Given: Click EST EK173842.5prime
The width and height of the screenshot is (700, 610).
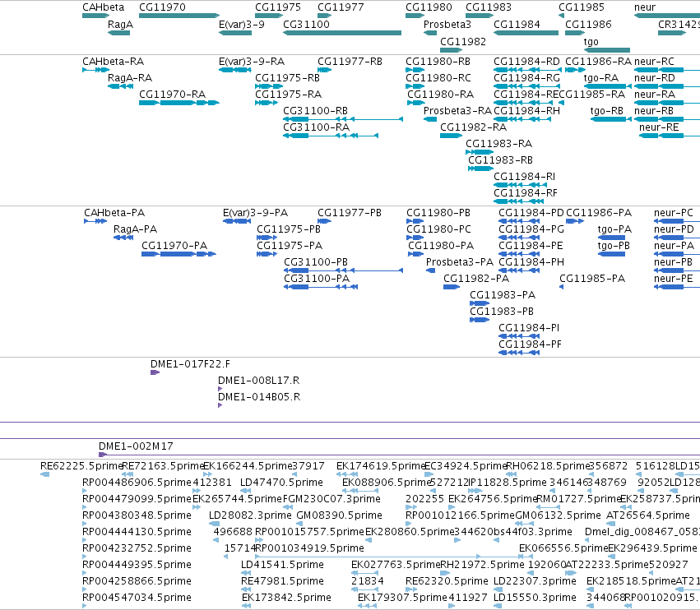Looking at the screenshot, I should (246, 606).
